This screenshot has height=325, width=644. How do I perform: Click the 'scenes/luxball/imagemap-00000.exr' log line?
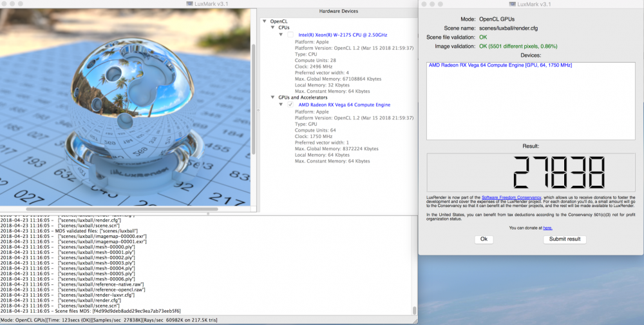point(73,236)
